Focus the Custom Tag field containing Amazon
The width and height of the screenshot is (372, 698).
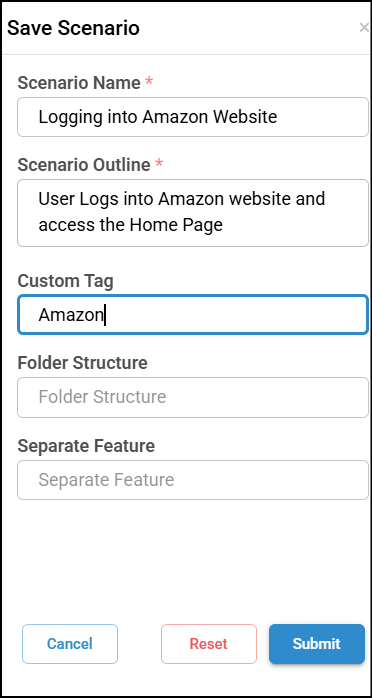pos(193,315)
